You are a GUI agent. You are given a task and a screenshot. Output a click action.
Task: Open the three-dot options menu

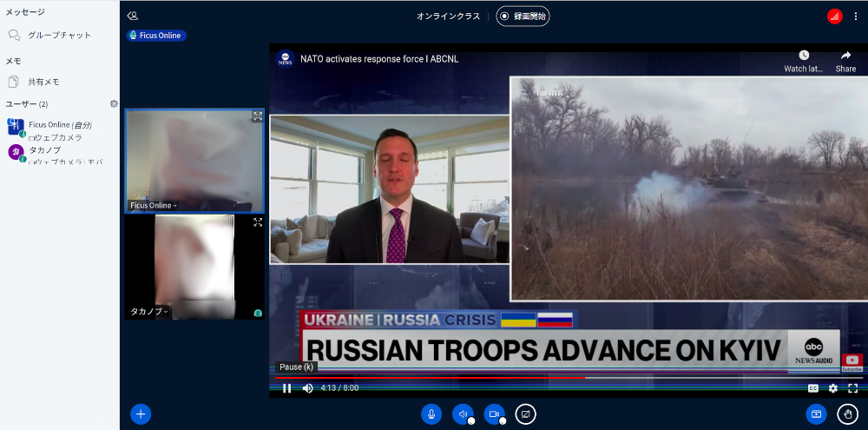[x=856, y=16]
